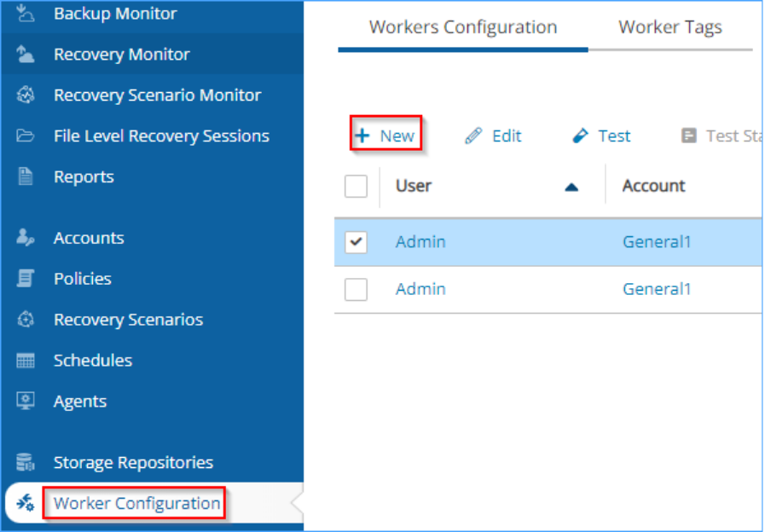
Task: Click the Edit button with pencil
Action: [x=493, y=136]
